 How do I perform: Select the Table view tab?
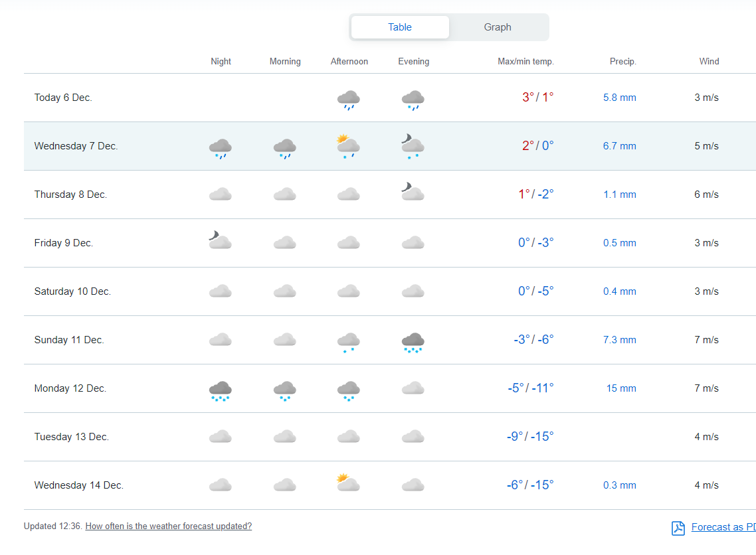click(400, 27)
